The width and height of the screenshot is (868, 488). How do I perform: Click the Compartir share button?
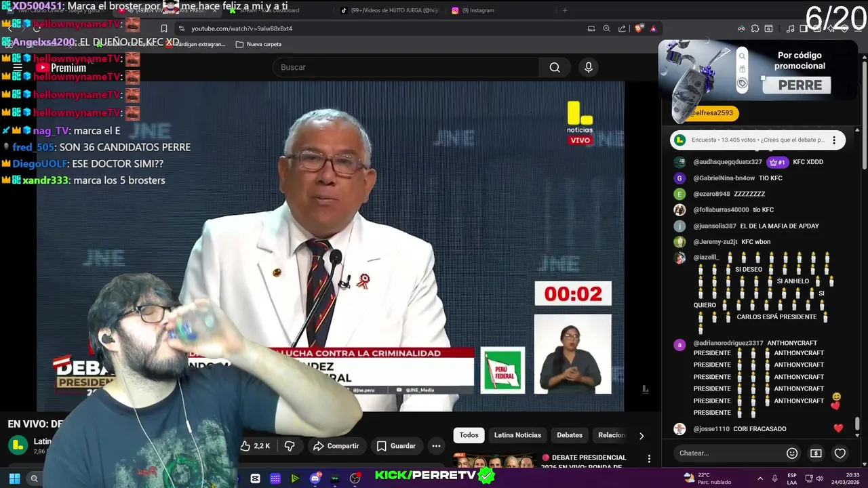pos(336,446)
